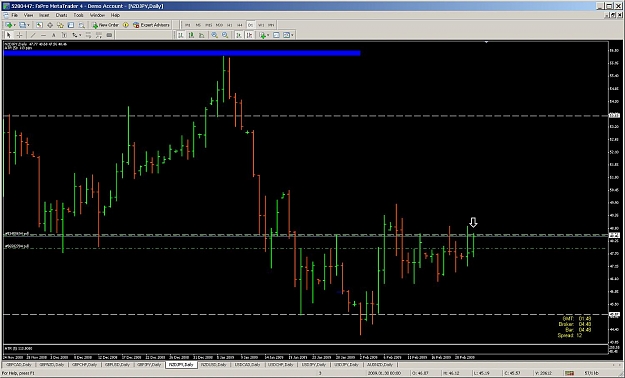Switch to the GBPCHF,Daily chart tab

(84, 364)
